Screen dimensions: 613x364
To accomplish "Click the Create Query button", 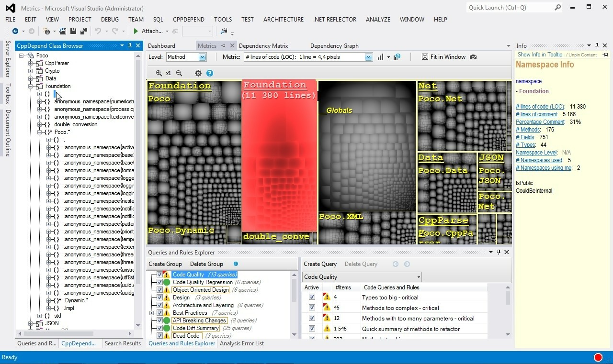I will coord(320,264).
